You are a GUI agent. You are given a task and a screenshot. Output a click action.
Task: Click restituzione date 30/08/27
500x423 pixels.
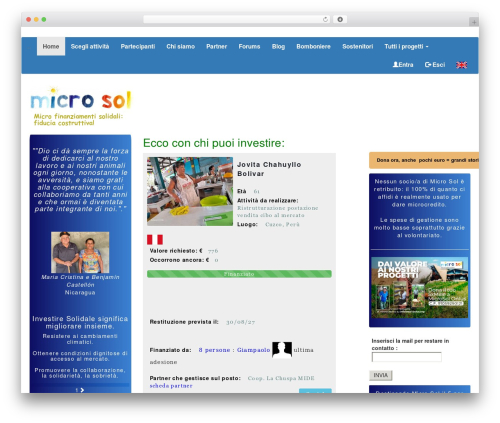click(241, 322)
